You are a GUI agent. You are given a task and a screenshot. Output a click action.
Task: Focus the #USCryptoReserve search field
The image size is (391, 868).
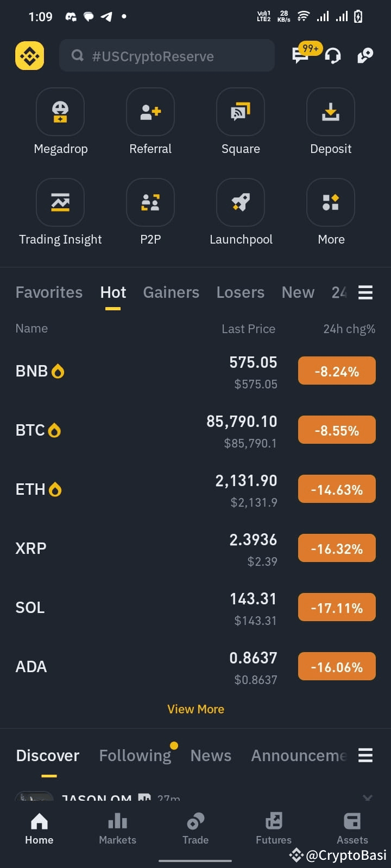167,55
